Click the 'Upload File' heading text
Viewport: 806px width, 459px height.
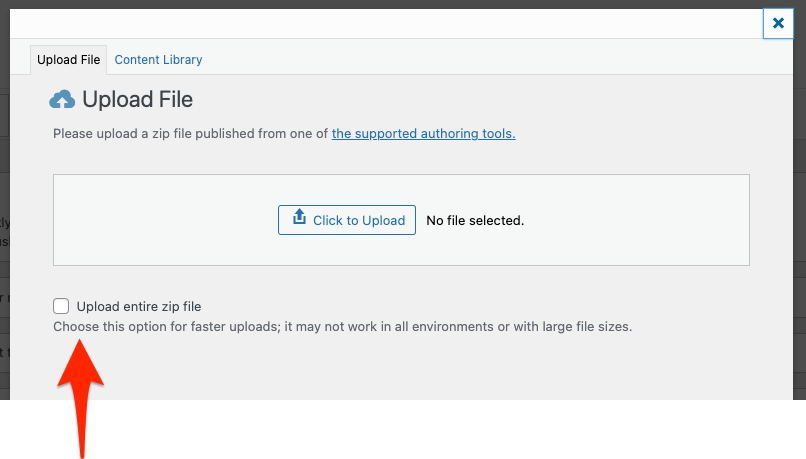(x=137, y=100)
